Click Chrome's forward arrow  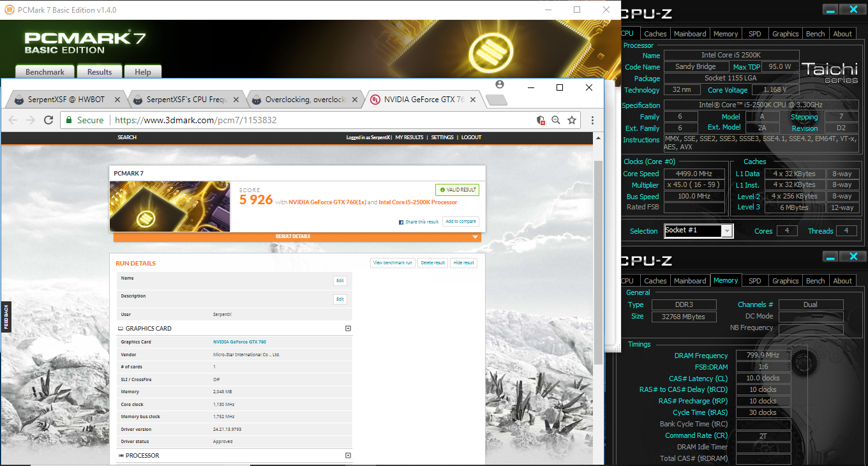coord(31,120)
